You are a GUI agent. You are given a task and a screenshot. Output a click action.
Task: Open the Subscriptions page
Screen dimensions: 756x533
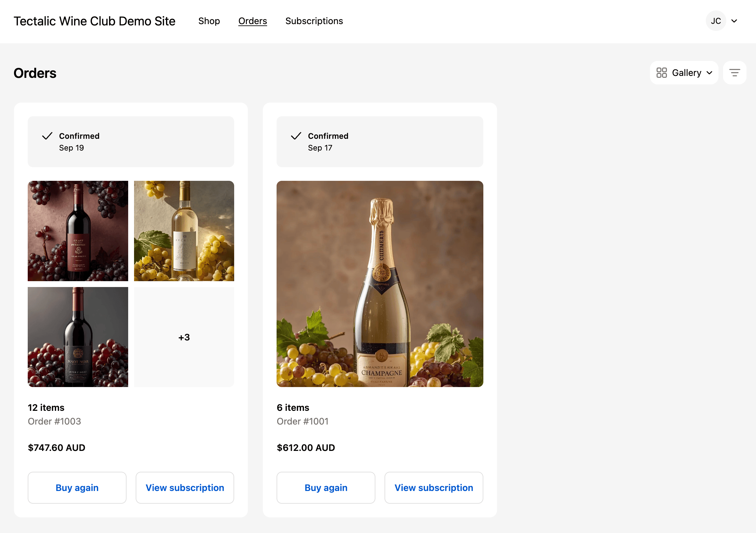(314, 21)
